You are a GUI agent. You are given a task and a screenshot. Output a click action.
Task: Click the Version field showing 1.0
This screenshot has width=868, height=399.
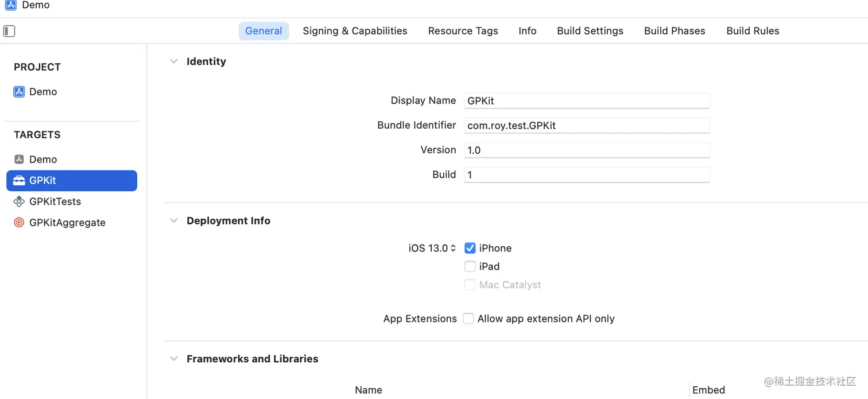click(587, 150)
